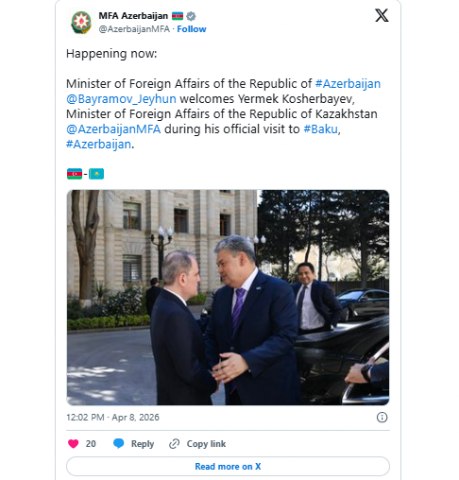The image size is (459, 480).
Task: Open the #Baku hashtag
Action: pos(320,129)
